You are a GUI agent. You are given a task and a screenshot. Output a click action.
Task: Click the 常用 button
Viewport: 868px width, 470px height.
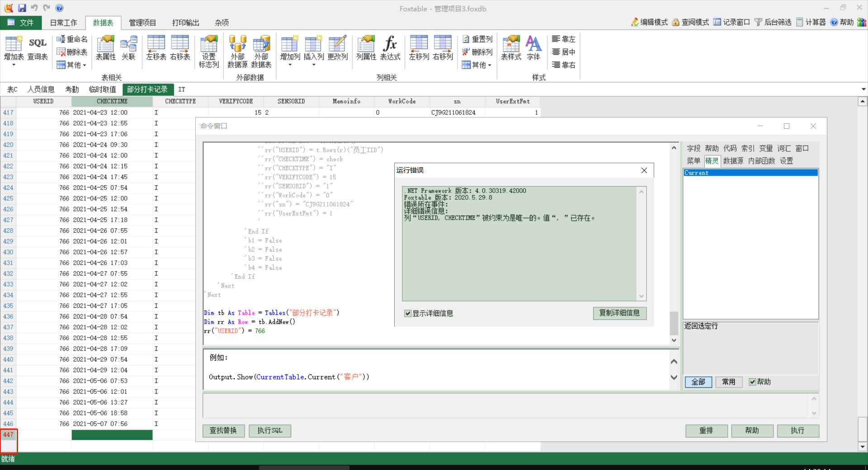coord(729,382)
